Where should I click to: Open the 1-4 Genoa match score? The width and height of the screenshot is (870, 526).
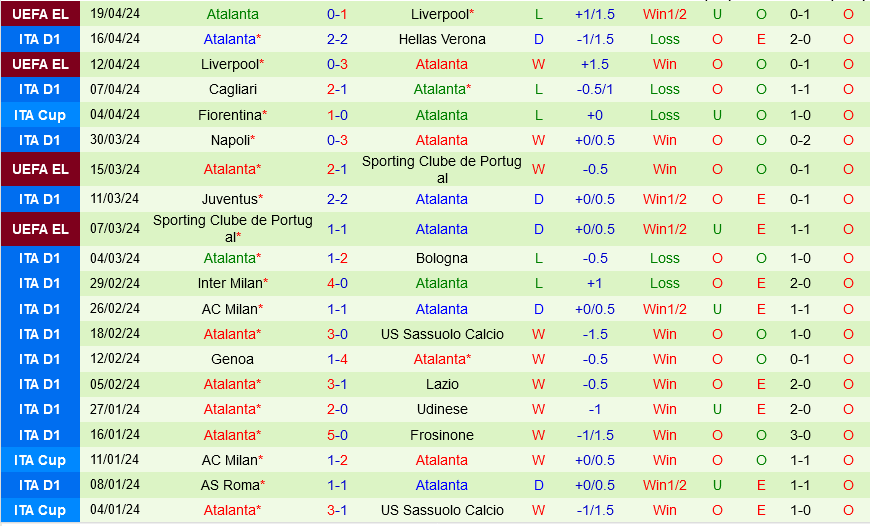(x=337, y=359)
